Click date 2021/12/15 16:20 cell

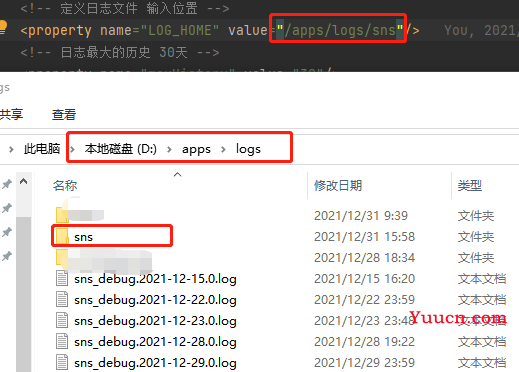(364, 279)
